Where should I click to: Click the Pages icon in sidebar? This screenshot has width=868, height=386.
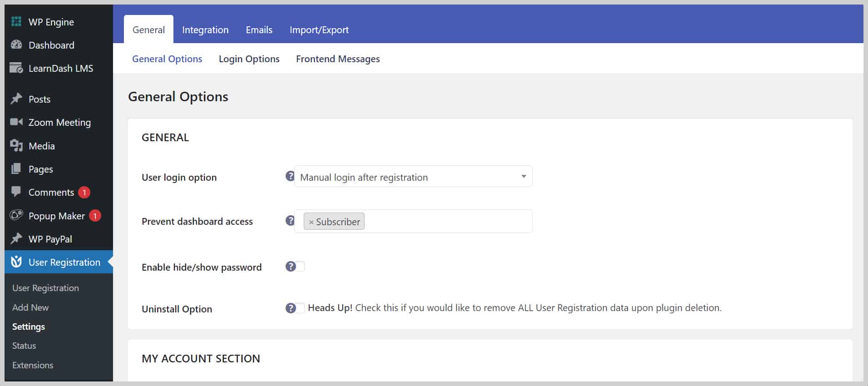click(16, 168)
